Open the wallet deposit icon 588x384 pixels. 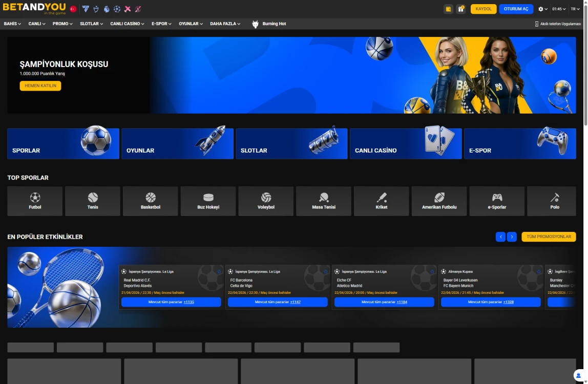click(x=448, y=9)
